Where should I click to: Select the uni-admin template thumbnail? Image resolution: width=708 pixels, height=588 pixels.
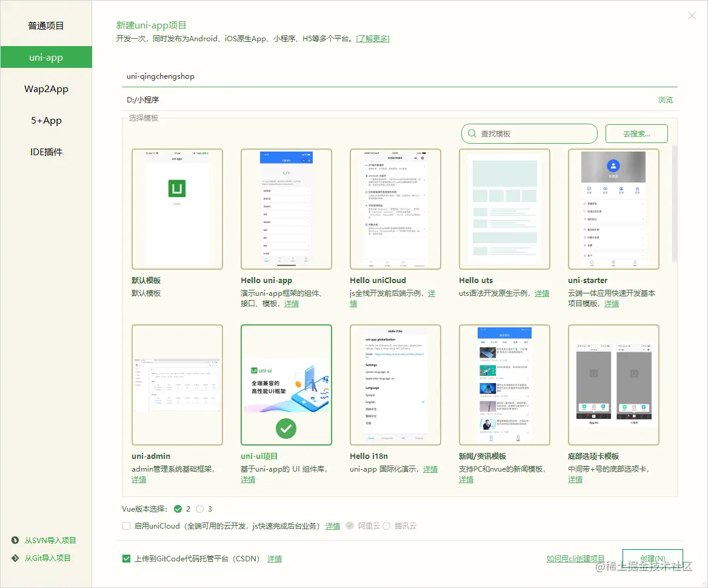point(177,385)
